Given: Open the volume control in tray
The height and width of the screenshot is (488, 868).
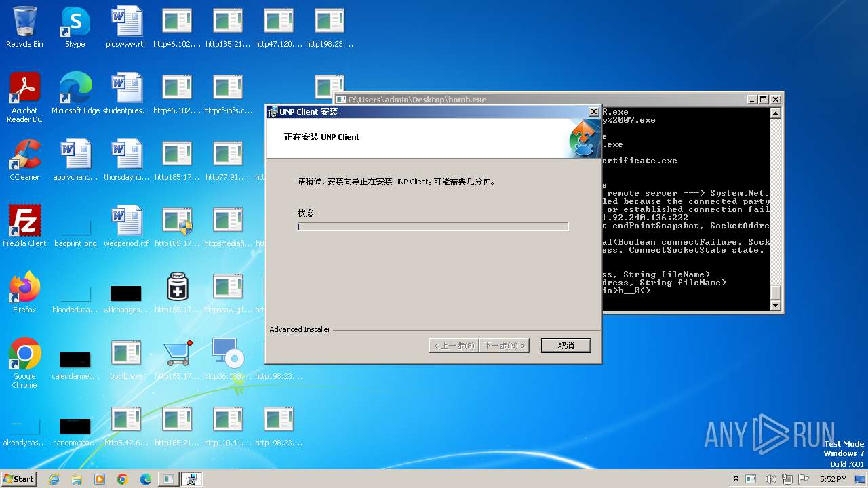Looking at the screenshot, I should pos(770,479).
